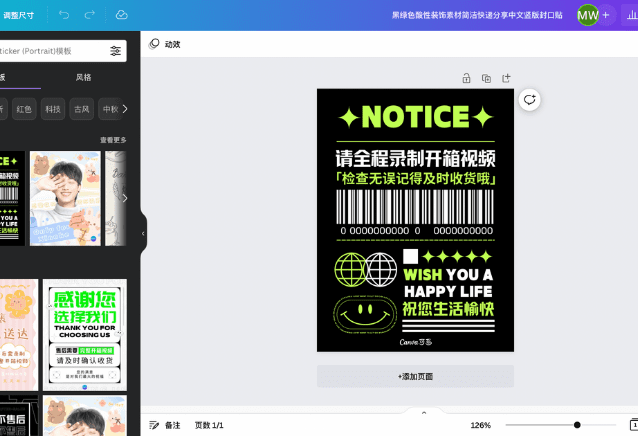Select HAPPY LIFE text on canvas

click(448, 292)
